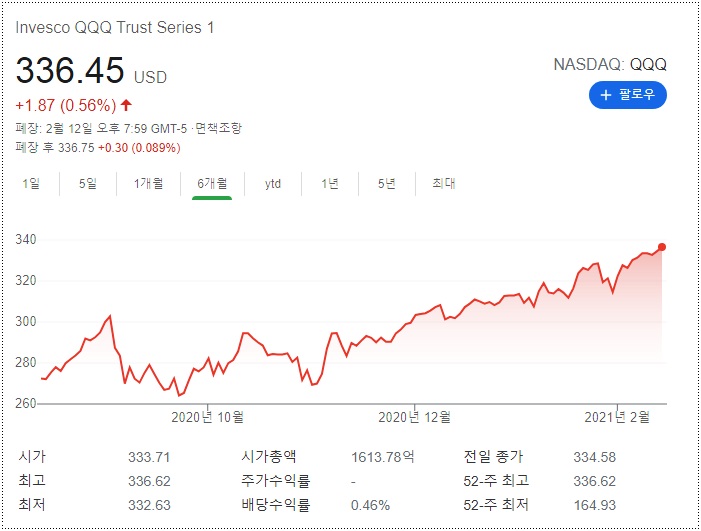Screen dimensions: 701x531
Task: Switch to the ytd chart tab
Action: tap(273, 184)
